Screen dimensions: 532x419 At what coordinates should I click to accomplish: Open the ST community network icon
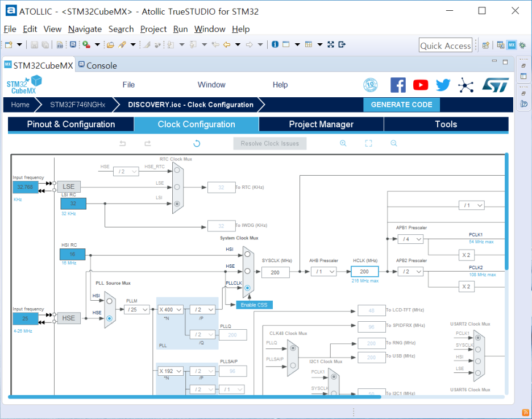click(465, 85)
